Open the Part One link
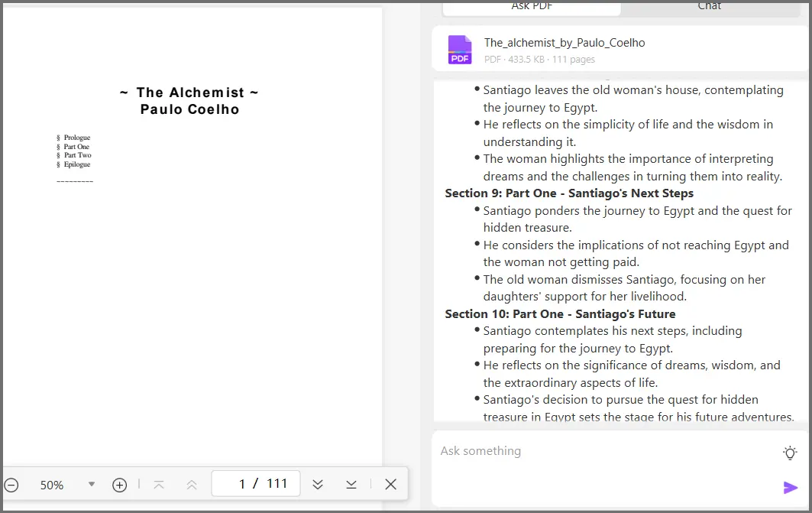 point(75,146)
